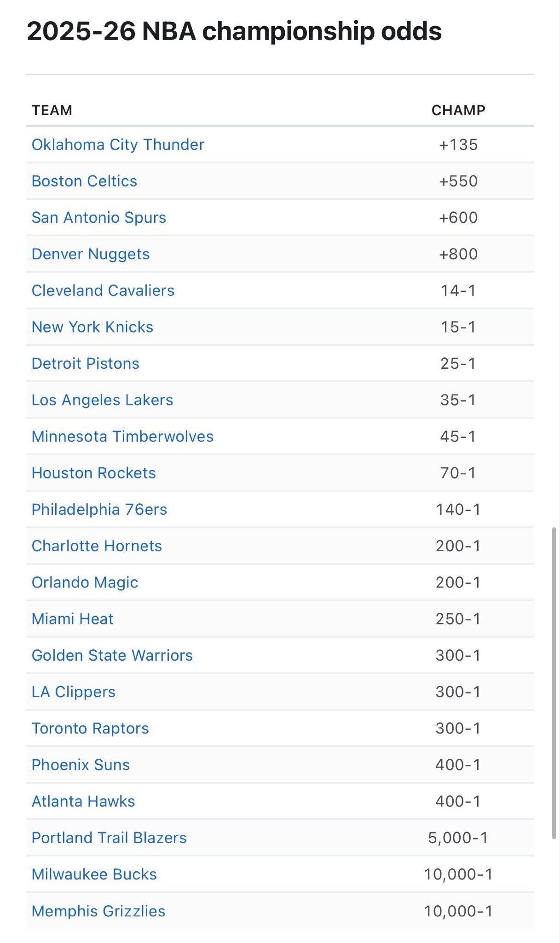
Task: Open San Antonio Spurs team page
Action: click(x=99, y=217)
